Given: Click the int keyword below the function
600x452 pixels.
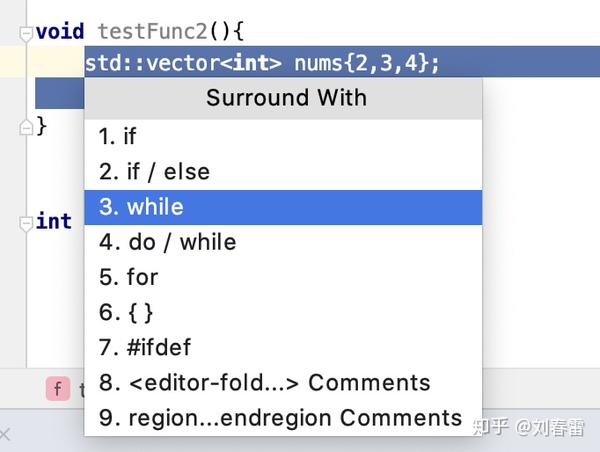Looking at the screenshot, I should pos(53,221).
